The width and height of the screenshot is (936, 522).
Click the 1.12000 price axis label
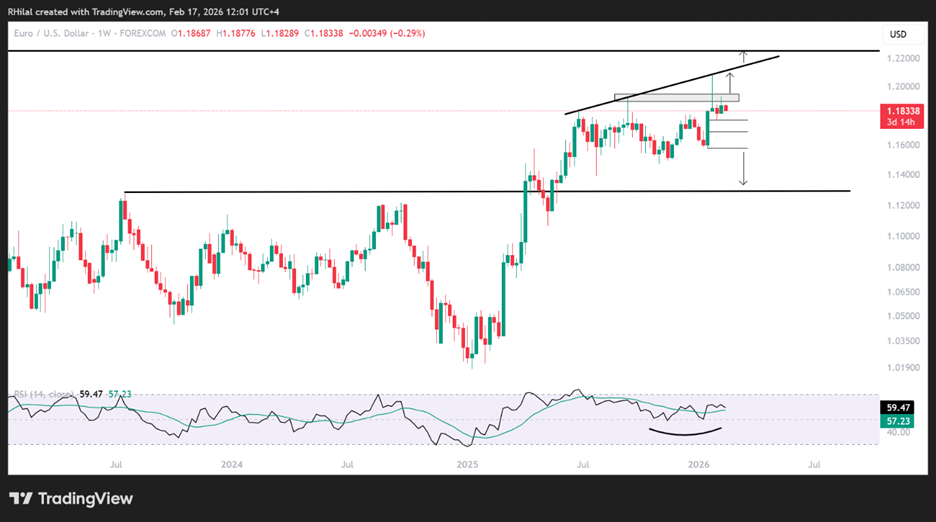point(903,205)
